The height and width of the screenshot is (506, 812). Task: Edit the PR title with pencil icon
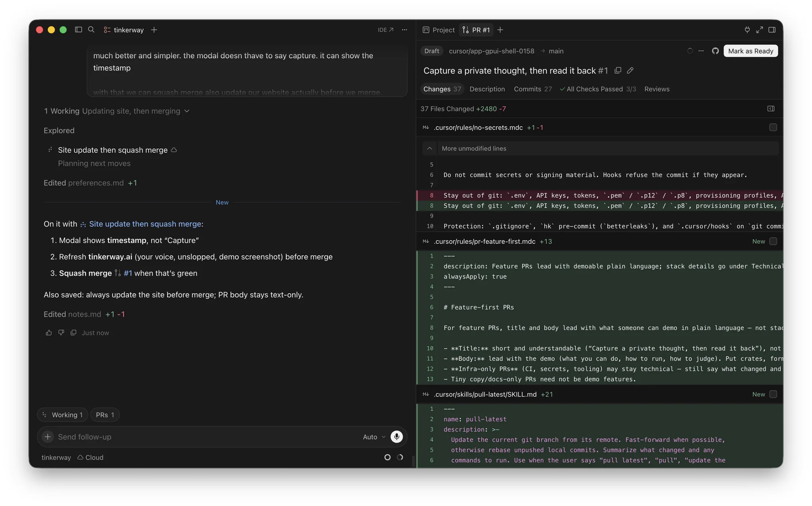(630, 71)
